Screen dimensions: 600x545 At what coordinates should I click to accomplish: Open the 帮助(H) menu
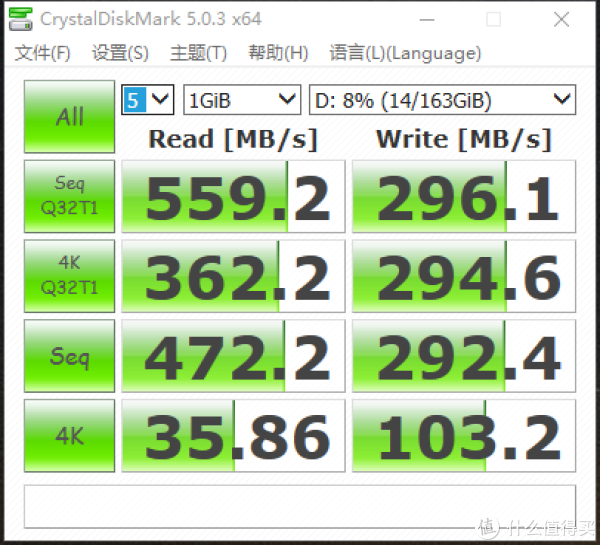tap(278, 53)
